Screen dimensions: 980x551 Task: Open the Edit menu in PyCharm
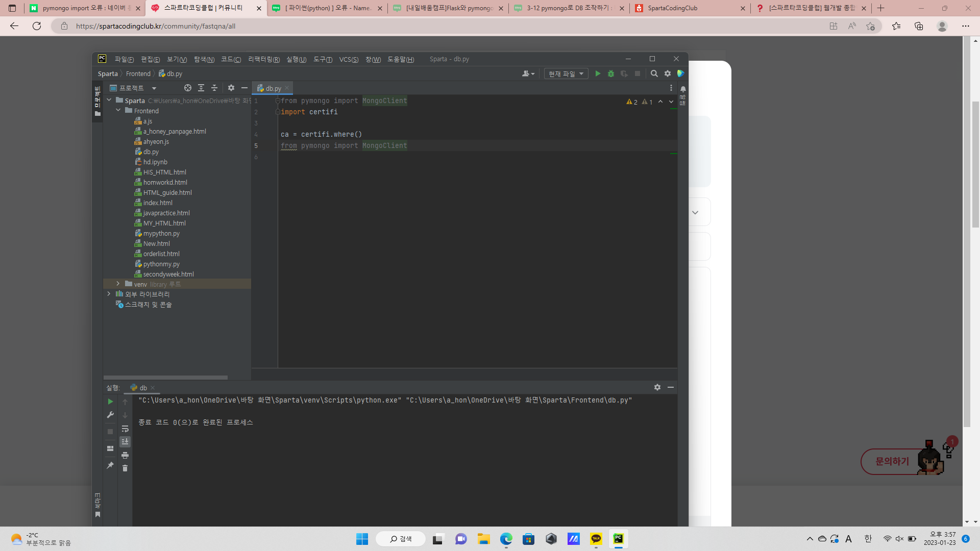pyautogui.click(x=150, y=60)
